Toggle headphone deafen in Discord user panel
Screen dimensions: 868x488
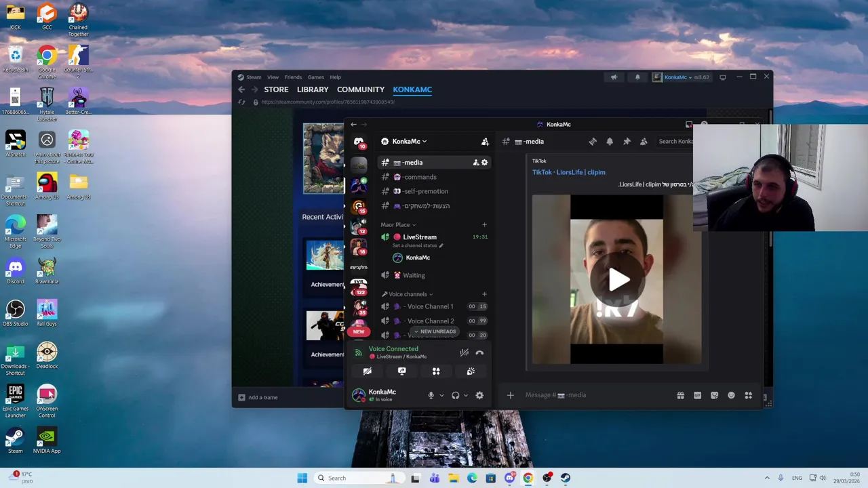(x=455, y=395)
